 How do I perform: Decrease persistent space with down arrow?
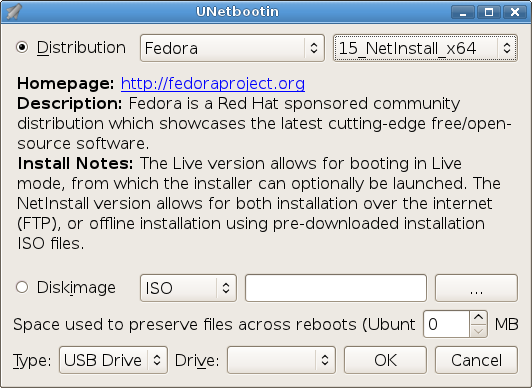479,331
